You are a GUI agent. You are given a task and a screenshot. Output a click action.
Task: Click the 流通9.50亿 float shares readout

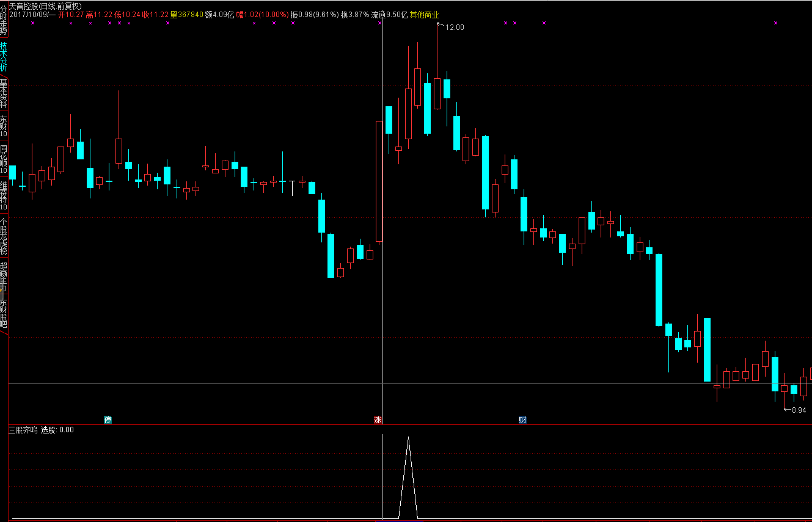tap(389, 14)
